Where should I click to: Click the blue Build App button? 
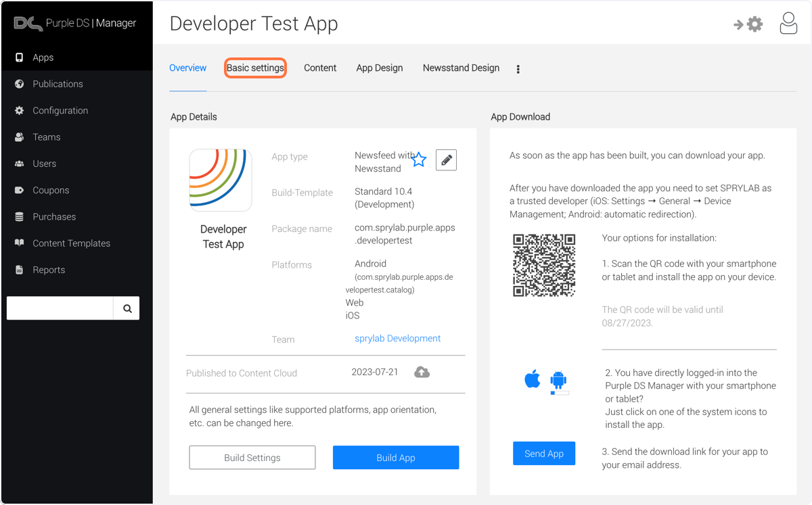396,458
